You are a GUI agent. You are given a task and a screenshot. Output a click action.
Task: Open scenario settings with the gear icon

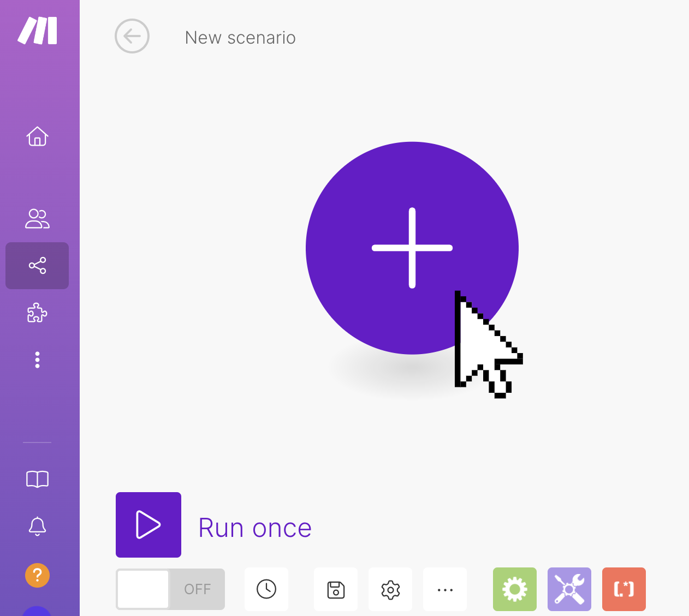390,590
